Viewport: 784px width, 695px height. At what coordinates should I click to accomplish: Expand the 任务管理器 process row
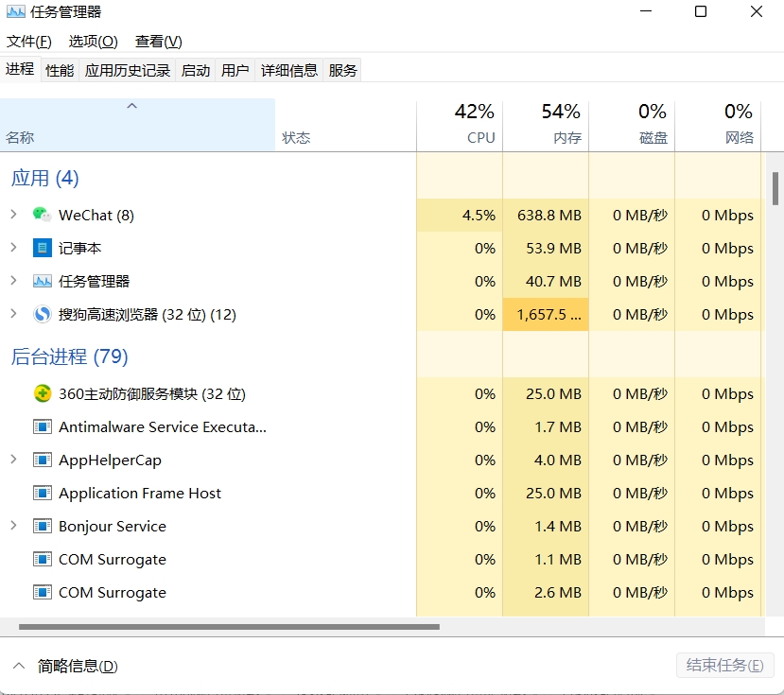[13, 281]
